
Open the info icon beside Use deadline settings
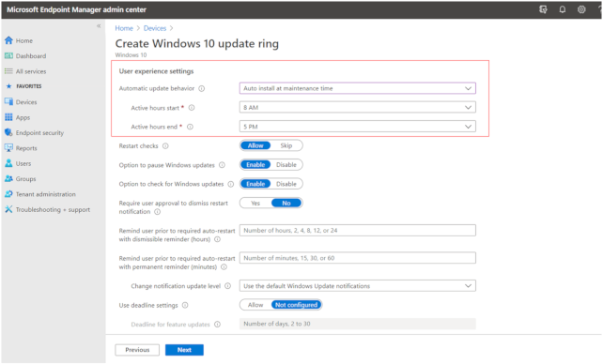(185, 305)
